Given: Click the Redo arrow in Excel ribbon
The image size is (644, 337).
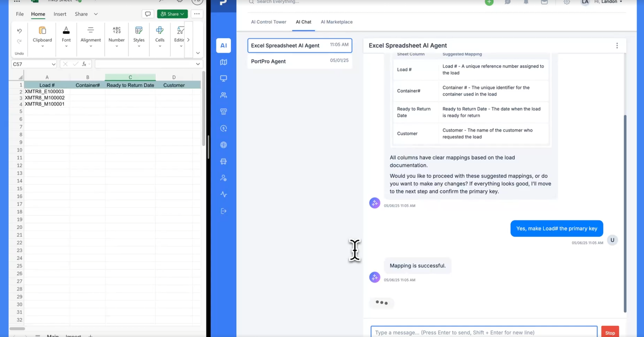Looking at the screenshot, I should [19, 41].
